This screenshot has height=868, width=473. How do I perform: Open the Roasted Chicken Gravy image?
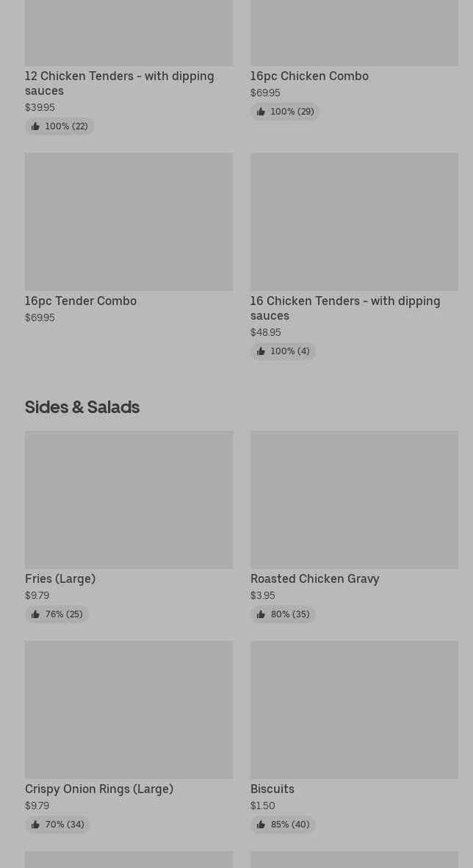point(354,499)
